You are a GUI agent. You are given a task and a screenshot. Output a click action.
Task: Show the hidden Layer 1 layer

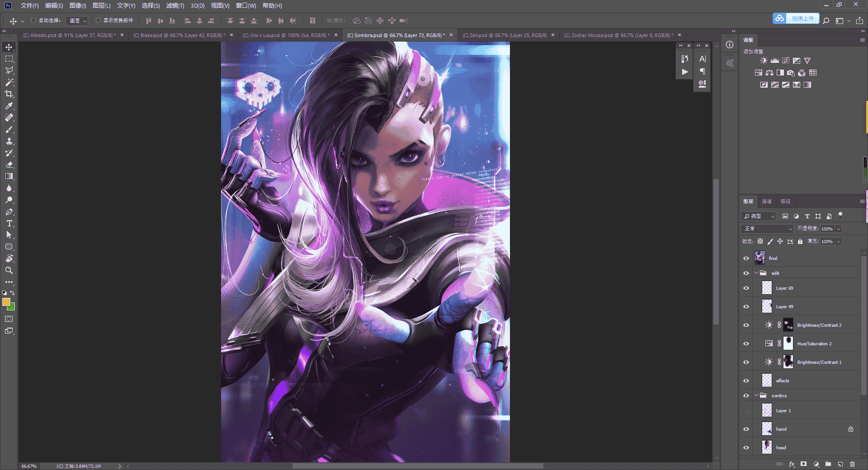tap(746, 411)
